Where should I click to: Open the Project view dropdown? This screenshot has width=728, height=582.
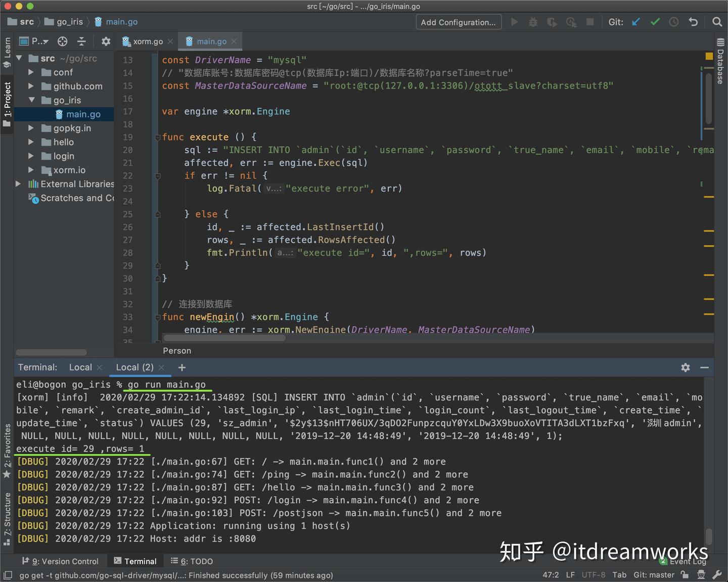(x=34, y=41)
